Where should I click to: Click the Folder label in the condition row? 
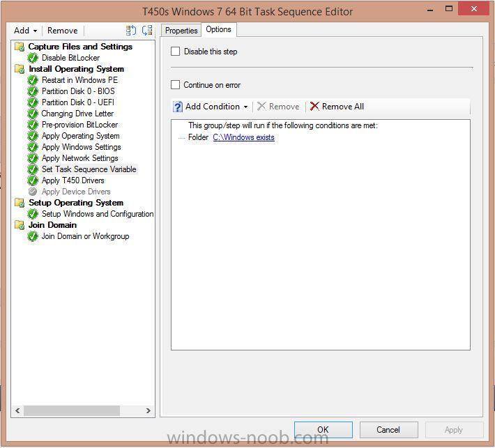(x=198, y=137)
